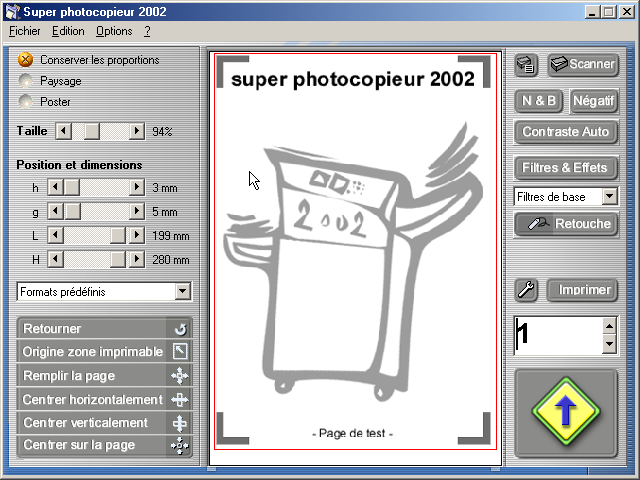This screenshot has height=480, width=640.
Task: Open the Fichier menu
Action: pyautogui.click(x=24, y=31)
